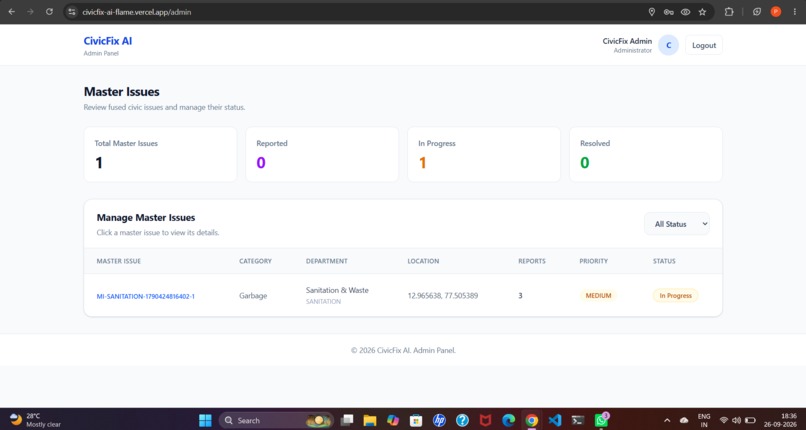Open WhatsApp from the taskbar
Screen dimensions: 806x430
(601, 420)
